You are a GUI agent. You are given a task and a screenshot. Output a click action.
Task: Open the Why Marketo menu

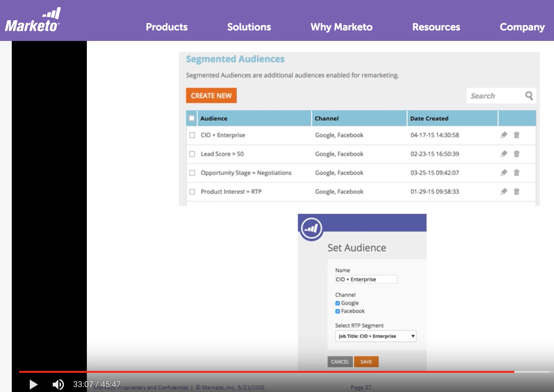click(x=342, y=27)
